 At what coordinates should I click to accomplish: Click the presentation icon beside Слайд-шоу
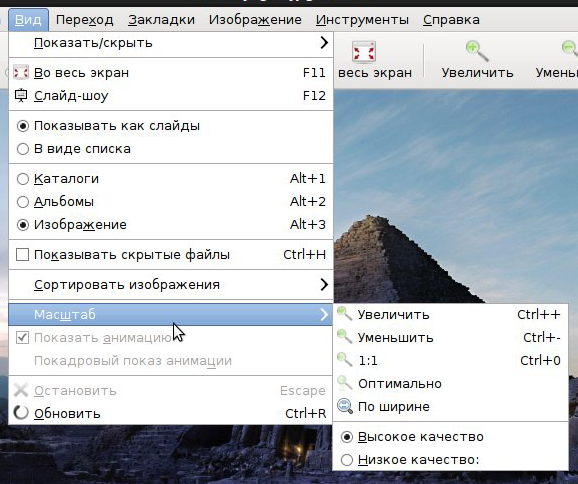tap(21, 95)
